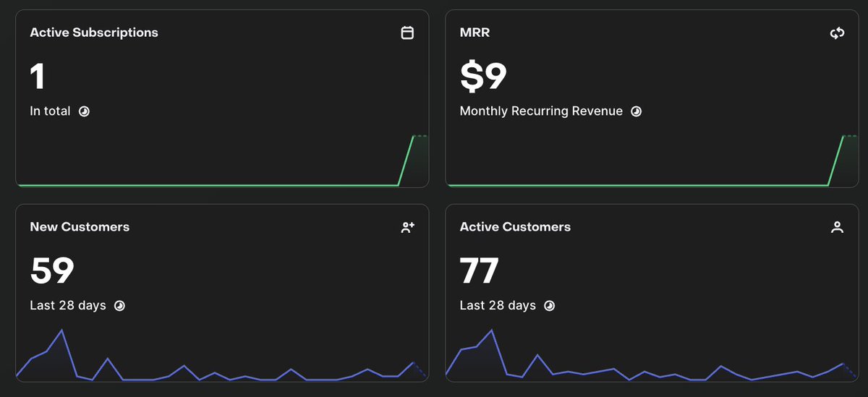Viewport: 868px width, 397px height.
Task: Select the 'MRR' card title
Action: click(475, 33)
